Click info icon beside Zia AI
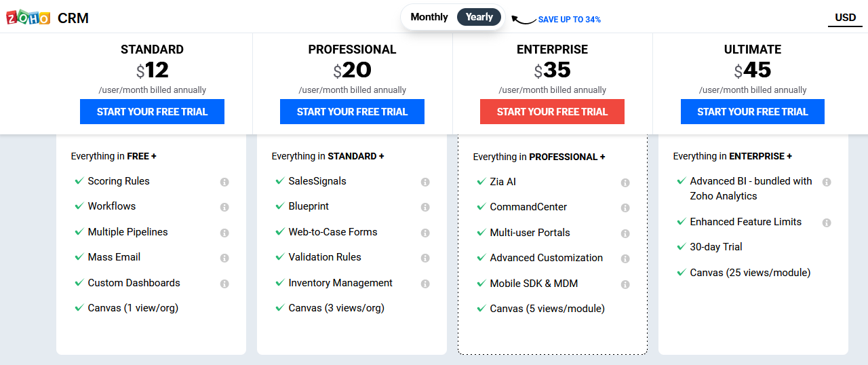868x365 pixels. 625,182
